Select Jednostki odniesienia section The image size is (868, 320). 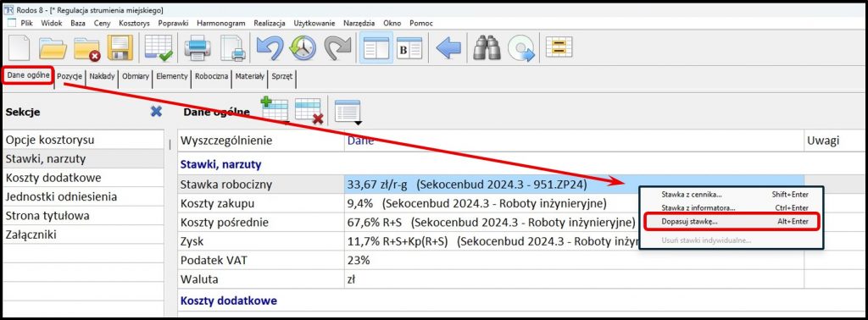pyautogui.click(x=83, y=196)
